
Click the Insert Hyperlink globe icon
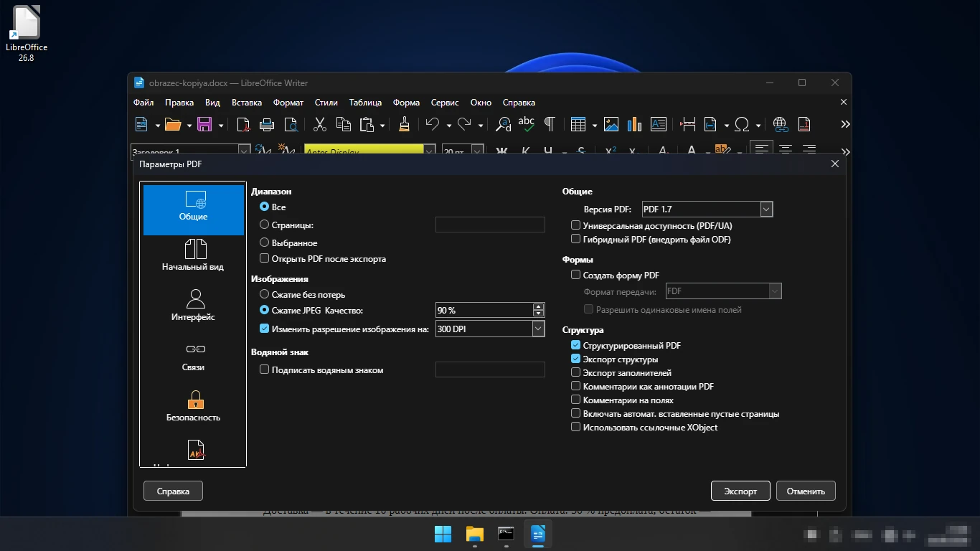point(780,124)
